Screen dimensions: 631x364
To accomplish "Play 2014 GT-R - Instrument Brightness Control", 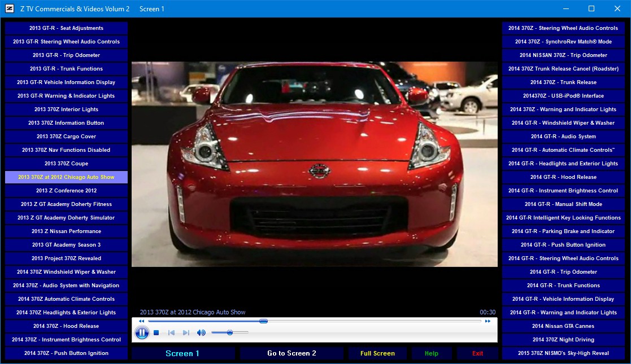I will click(x=563, y=191).
